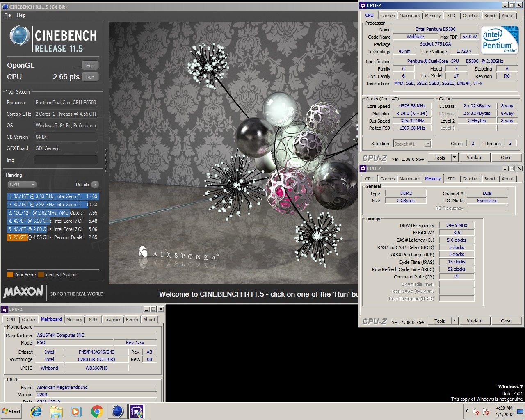525x420 pixels.
Task: Open the Socket #1 selection dropdown
Action: click(x=412, y=144)
